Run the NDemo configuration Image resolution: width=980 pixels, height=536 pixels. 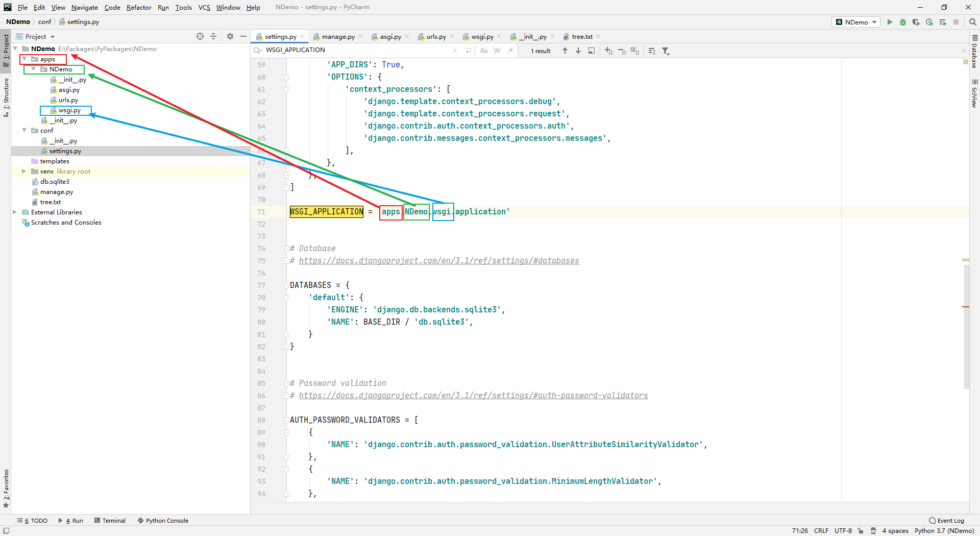890,22
